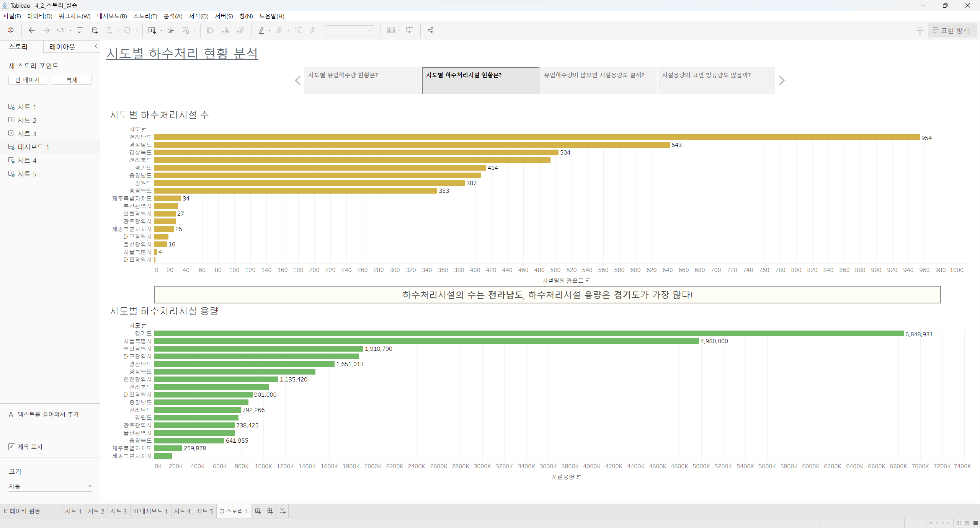Click the new story icon in bottom tab bar
Screen dimensions: 980x528
click(x=283, y=511)
